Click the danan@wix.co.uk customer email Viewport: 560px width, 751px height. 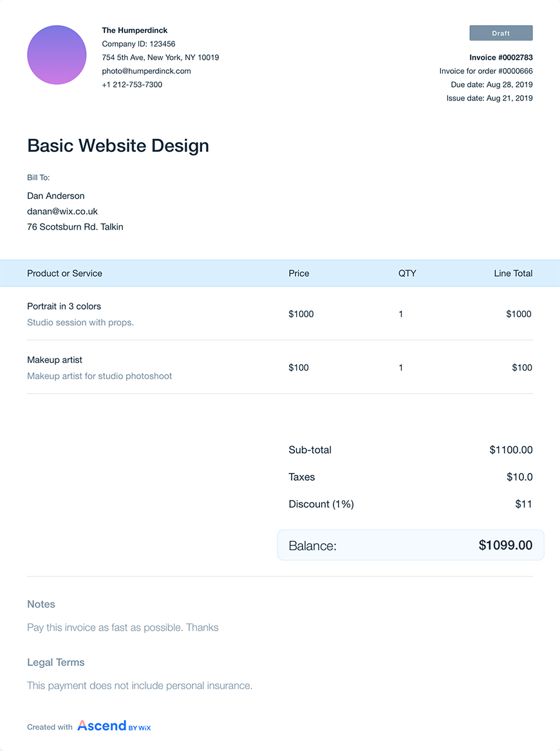[62, 211]
